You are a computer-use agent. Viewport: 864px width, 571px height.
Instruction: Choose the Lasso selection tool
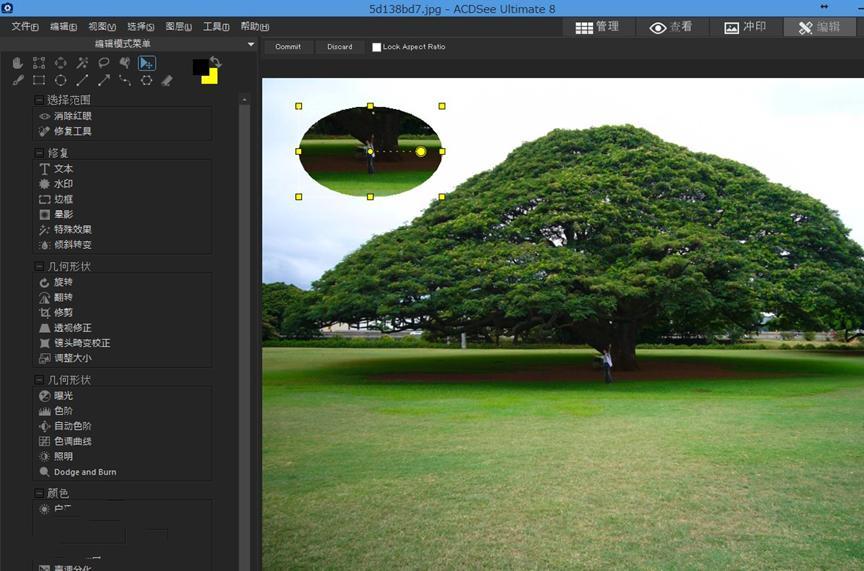[x=104, y=63]
